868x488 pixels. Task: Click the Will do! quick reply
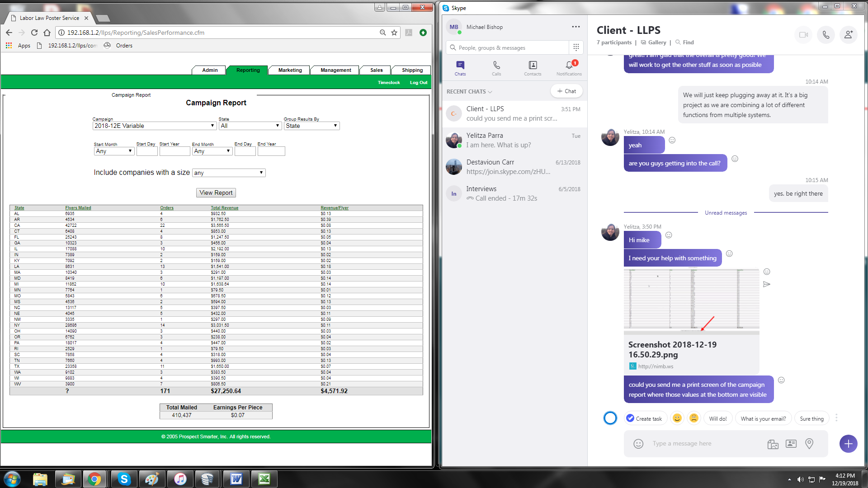point(718,419)
